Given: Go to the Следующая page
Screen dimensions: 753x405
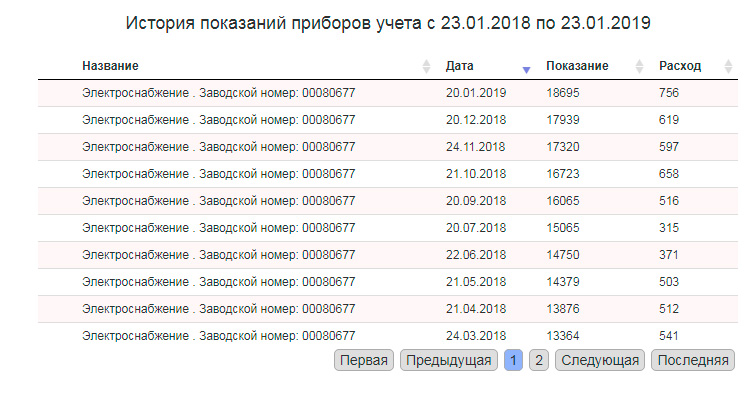Looking at the screenshot, I should pos(599,360).
